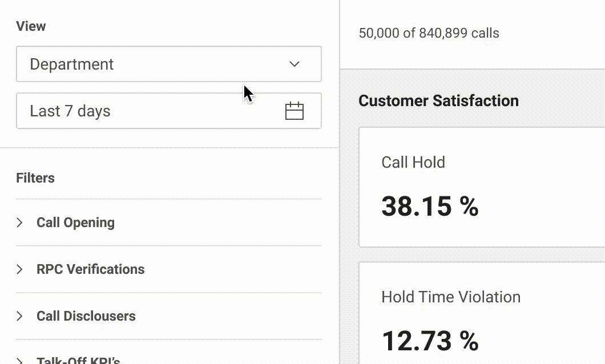Select the RPC Verifications filter label
This screenshot has height=364, width=605.
(x=90, y=269)
